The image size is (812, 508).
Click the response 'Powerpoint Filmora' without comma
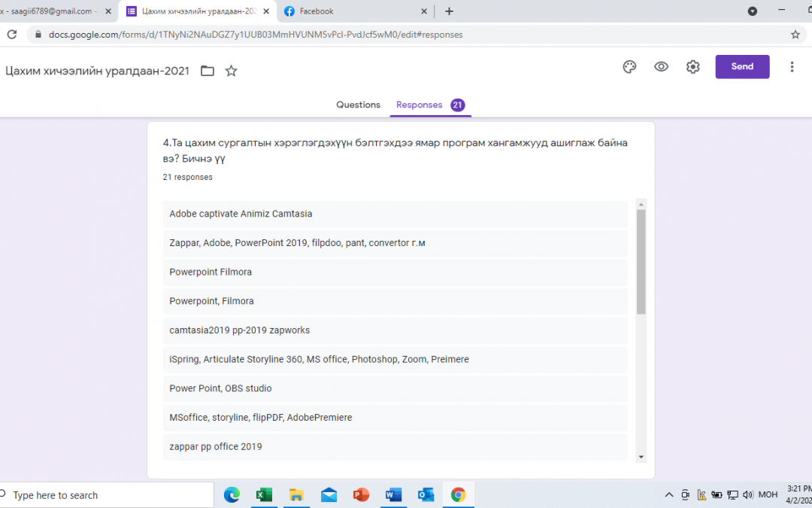(395, 272)
